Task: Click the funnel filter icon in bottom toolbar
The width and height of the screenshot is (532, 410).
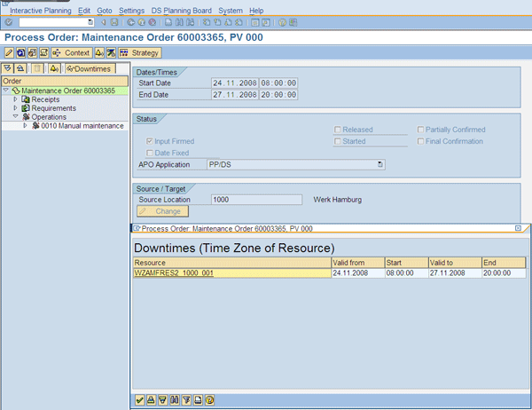Action: coord(187,401)
